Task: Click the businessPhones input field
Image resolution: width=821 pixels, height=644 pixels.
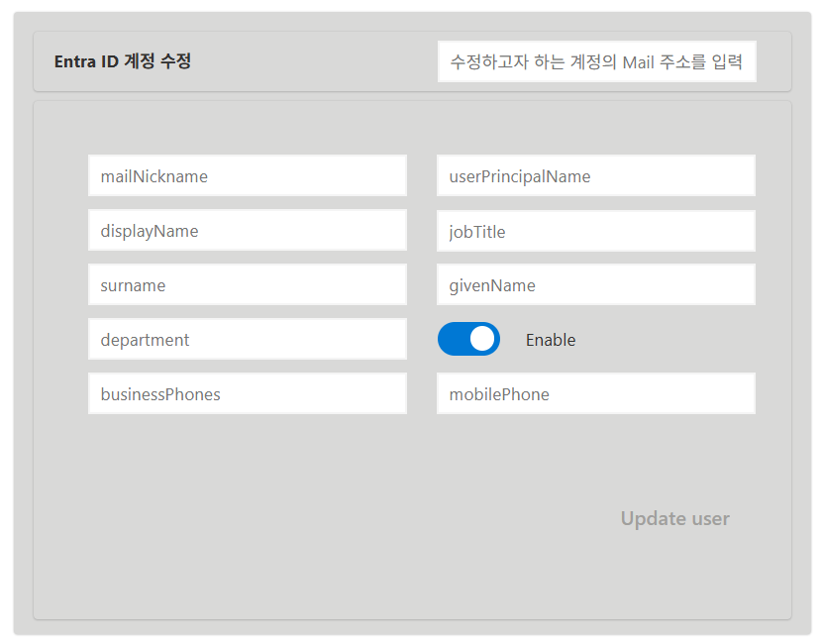Action: [248, 393]
